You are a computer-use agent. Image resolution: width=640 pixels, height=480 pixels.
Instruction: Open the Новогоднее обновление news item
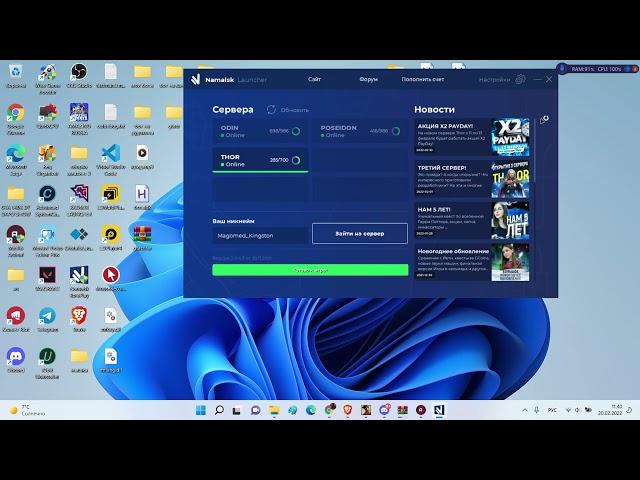pos(472,262)
